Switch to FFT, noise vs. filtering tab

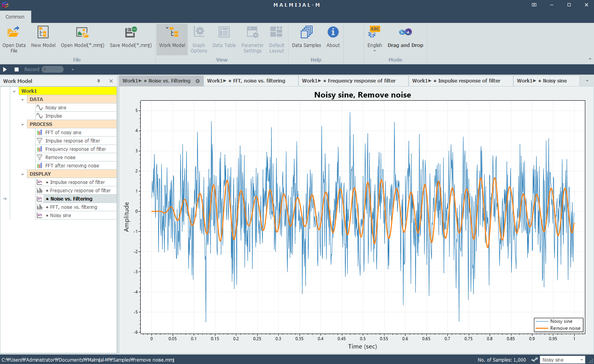coord(251,81)
